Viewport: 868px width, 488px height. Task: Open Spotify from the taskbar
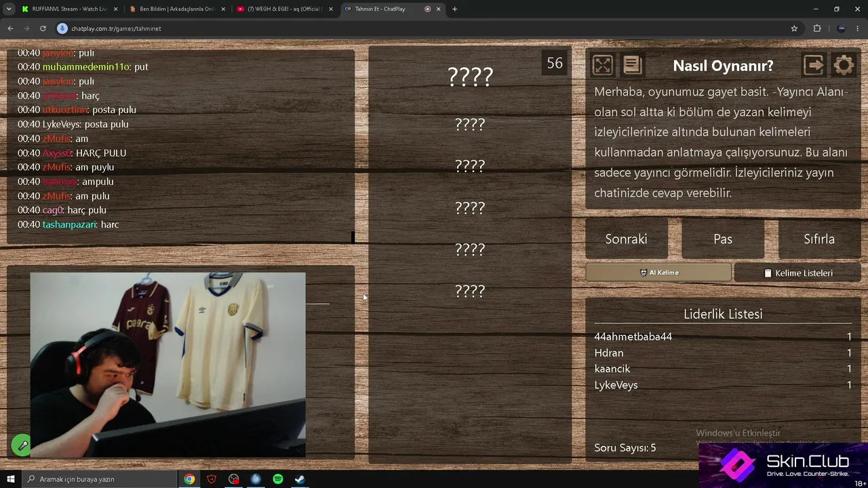pos(278,479)
